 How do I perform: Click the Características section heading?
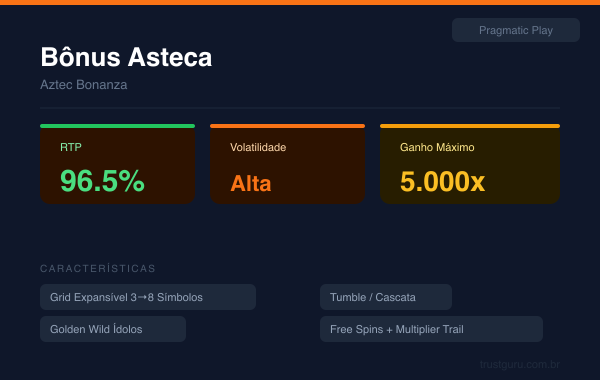tap(98, 269)
